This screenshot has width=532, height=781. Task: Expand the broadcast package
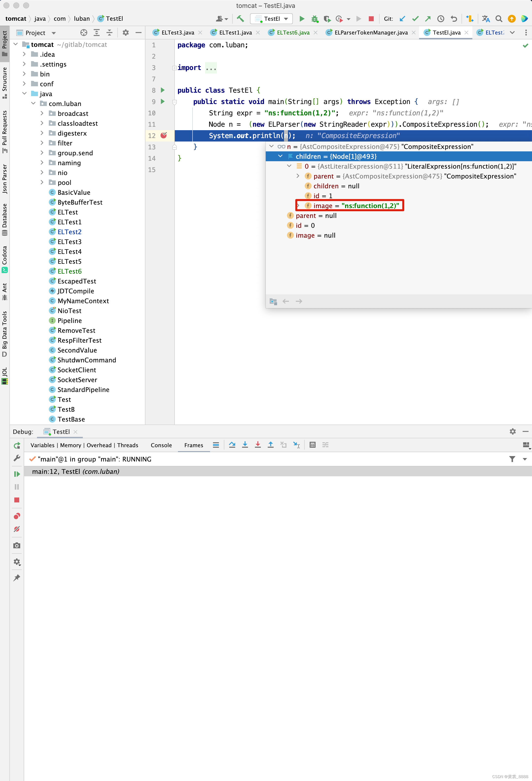pyautogui.click(x=42, y=113)
